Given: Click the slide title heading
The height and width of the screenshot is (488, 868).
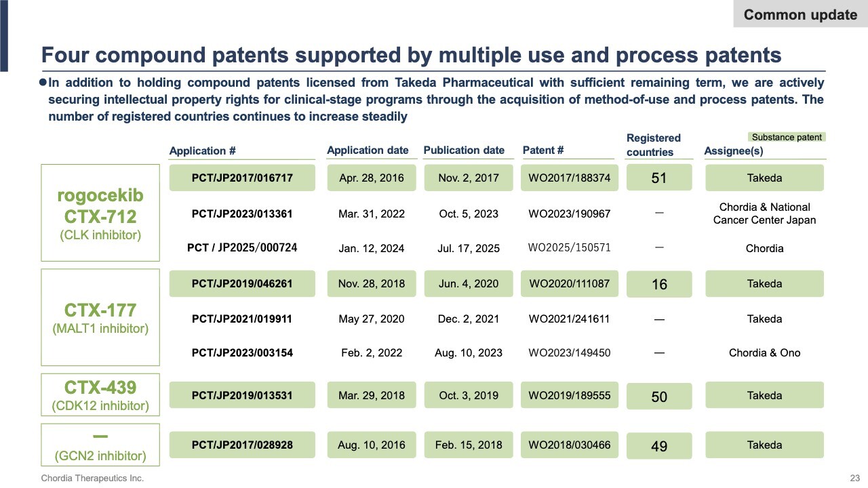Looking at the screenshot, I should [x=411, y=55].
